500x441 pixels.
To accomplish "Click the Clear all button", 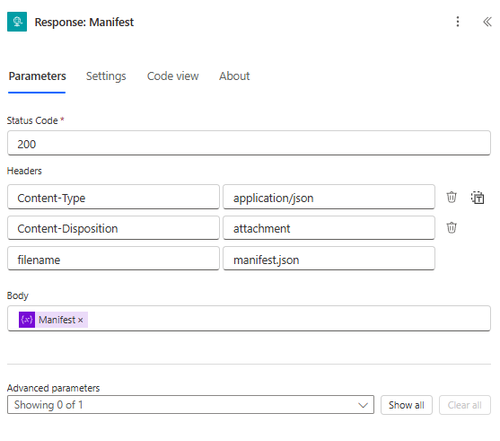I will [465, 405].
